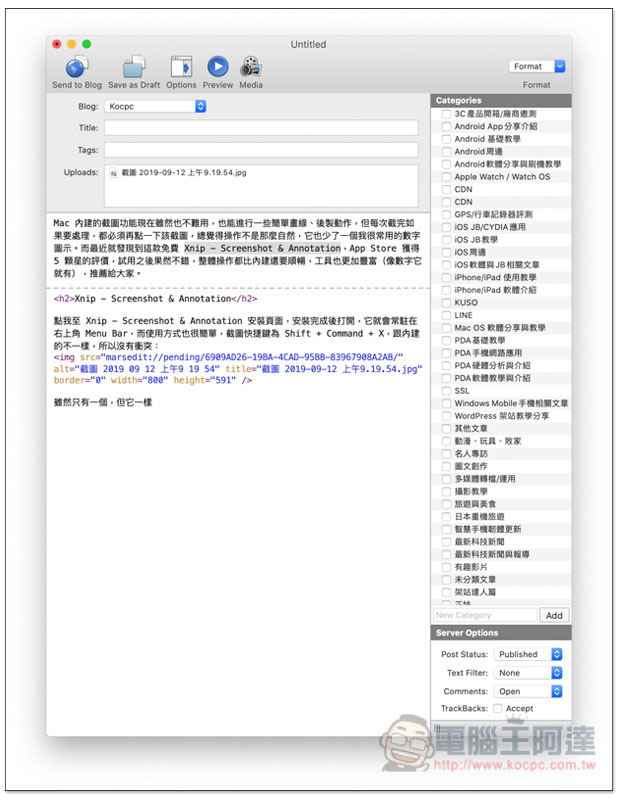Check the LINE category
The height and width of the screenshot is (800, 618).
pyautogui.click(x=446, y=315)
